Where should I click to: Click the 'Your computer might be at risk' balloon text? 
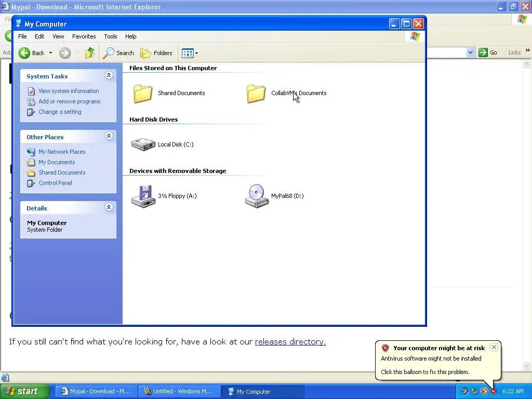[439, 348]
